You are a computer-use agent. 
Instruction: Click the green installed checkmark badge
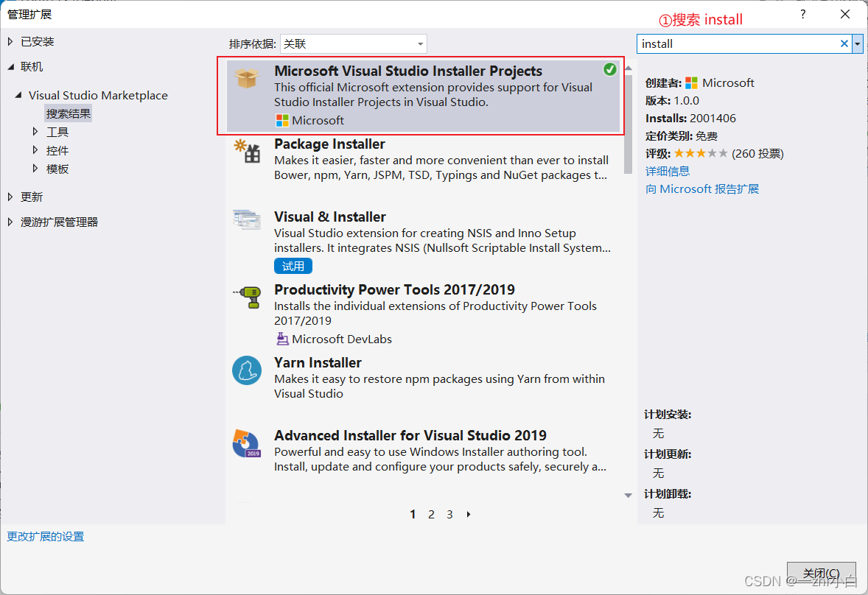pos(609,69)
